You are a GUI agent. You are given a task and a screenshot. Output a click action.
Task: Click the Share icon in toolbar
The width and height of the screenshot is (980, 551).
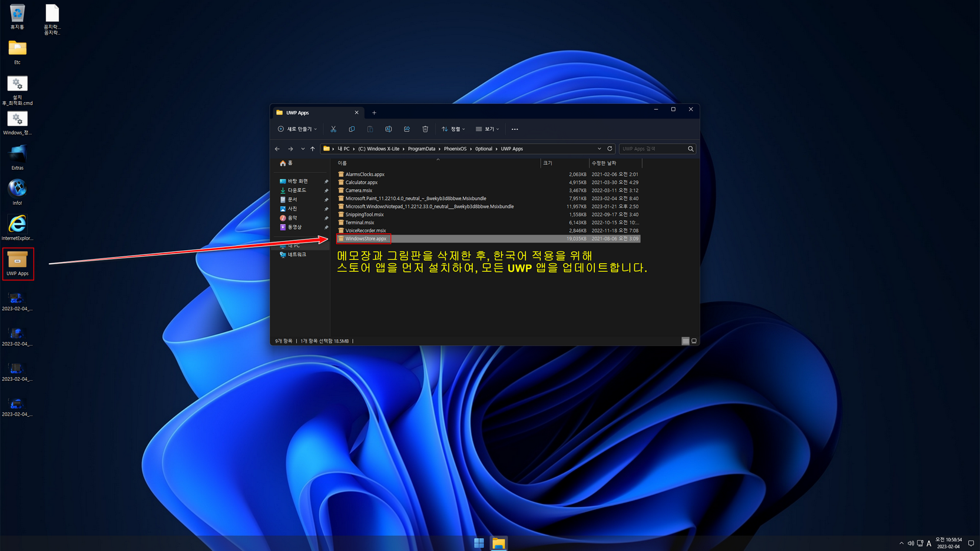click(x=407, y=129)
